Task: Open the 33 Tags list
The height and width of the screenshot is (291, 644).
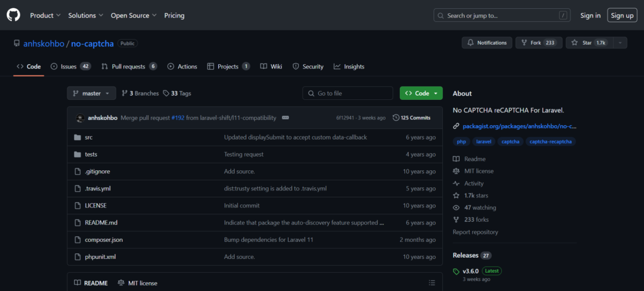Action: click(177, 93)
